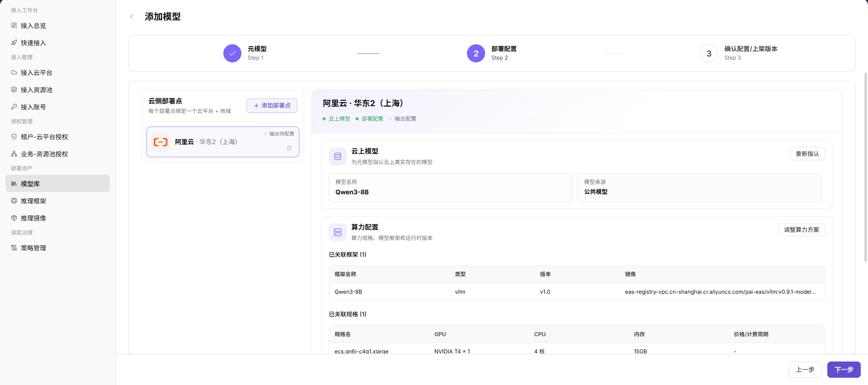Viewport: 868px width, 385px height.
Task: Click the Alibaba Cloud logo icon
Action: click(x=160, y=142)
